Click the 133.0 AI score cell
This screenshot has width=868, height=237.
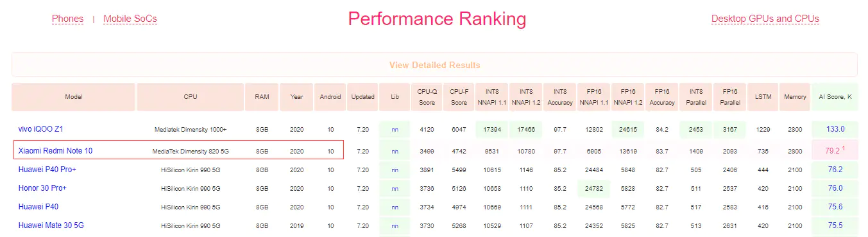(x=835, y=129)
